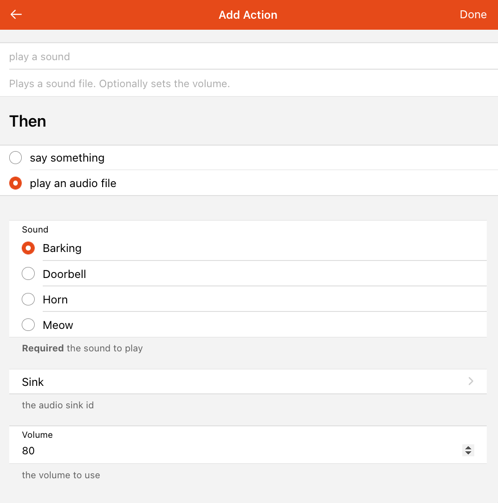
Task: Choose the Meow sound
Action: click(28, 325)
